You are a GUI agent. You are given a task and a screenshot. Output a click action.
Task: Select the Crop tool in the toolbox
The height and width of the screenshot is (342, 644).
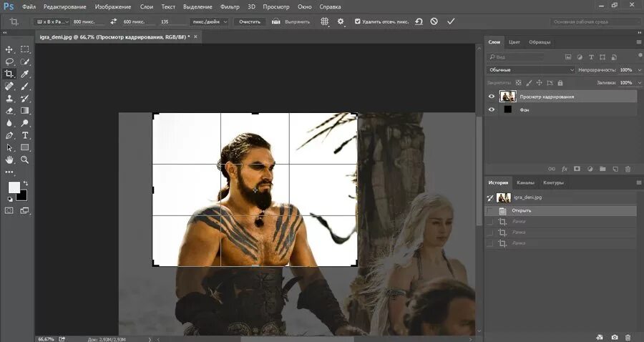(9, 74)
